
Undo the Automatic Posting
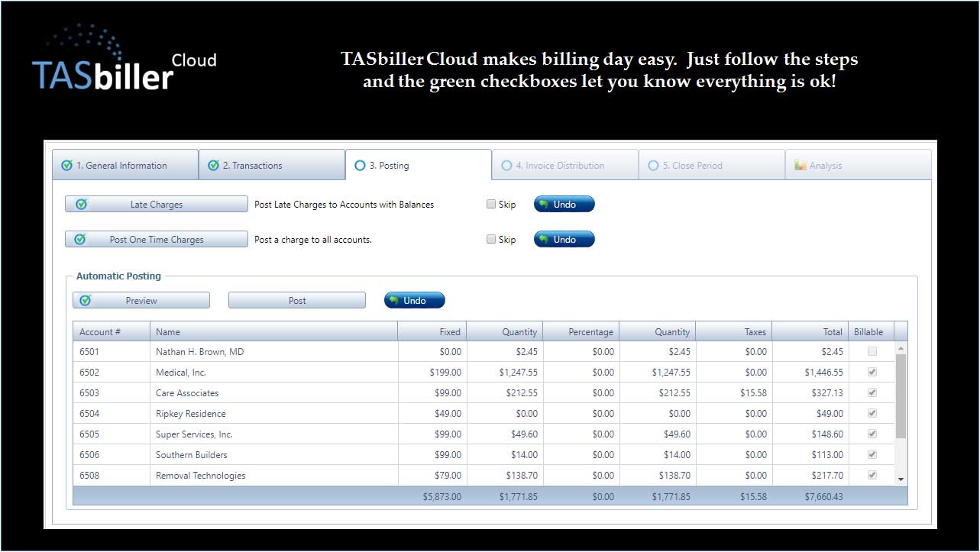[414, 300]
